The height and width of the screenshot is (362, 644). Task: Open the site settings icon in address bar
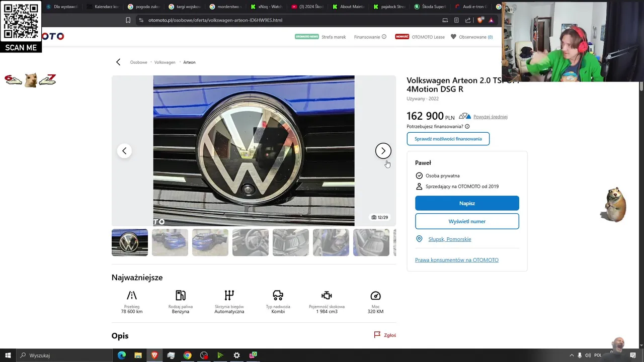pos(141,20)
